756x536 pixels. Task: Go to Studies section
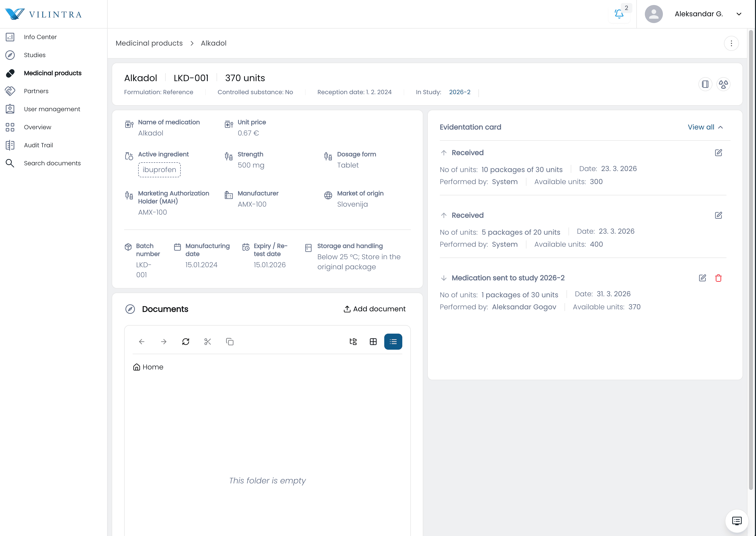pyautogui.click(x=35, y=55)
